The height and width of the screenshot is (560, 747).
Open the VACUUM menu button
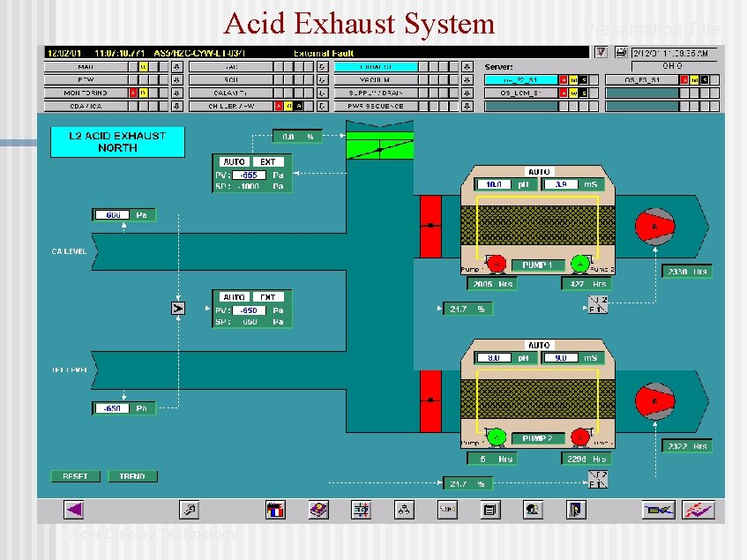[376, 80]
